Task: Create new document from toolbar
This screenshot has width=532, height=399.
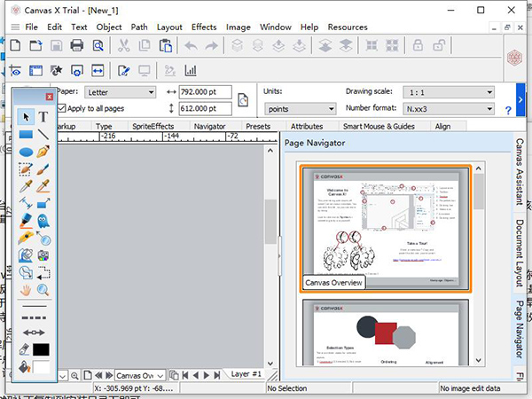Action: pyautogui.click(x=15, y=46)
